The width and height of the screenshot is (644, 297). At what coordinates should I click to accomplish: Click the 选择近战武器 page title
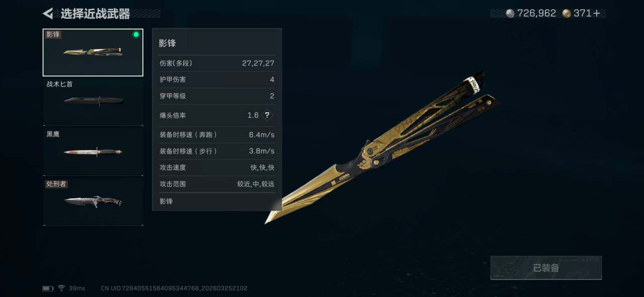[x=95, y=14]
